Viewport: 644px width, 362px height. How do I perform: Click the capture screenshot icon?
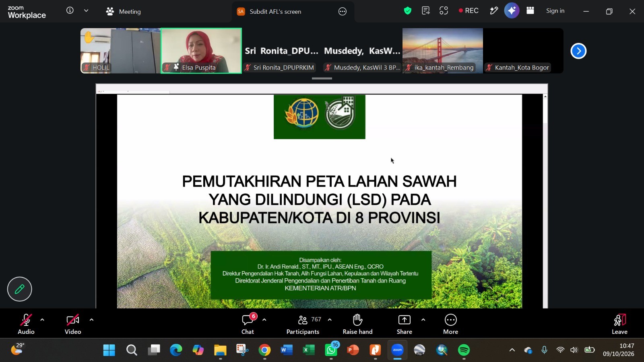tap(444, 11)
